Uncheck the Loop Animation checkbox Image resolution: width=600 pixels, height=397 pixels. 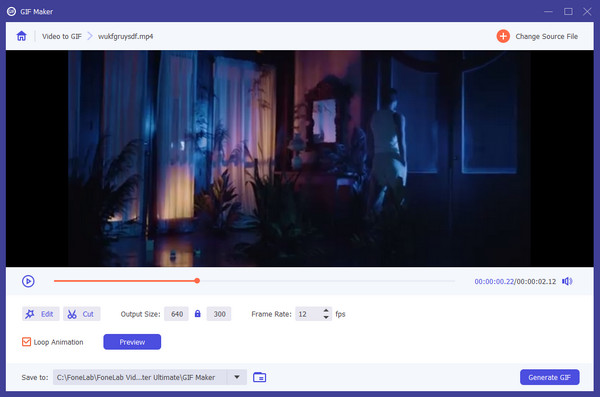[26, 342]
